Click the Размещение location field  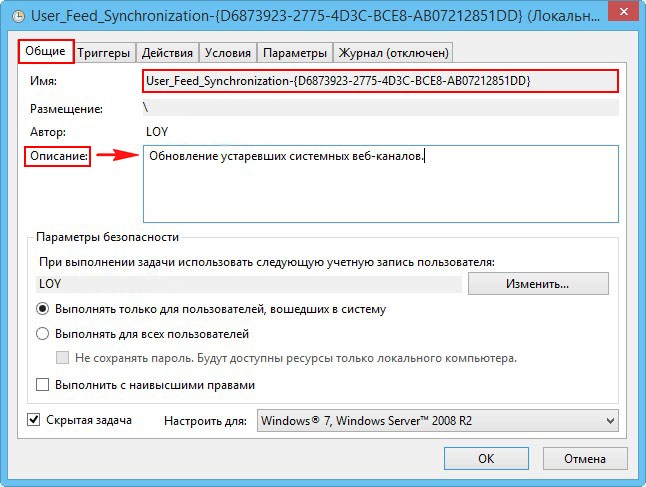[380, 107]
